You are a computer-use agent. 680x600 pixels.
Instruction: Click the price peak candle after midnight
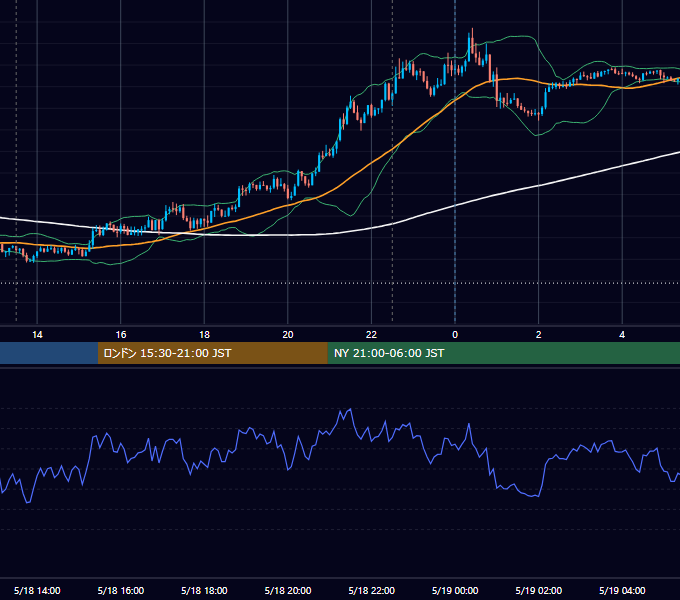[x=472, y=41]
